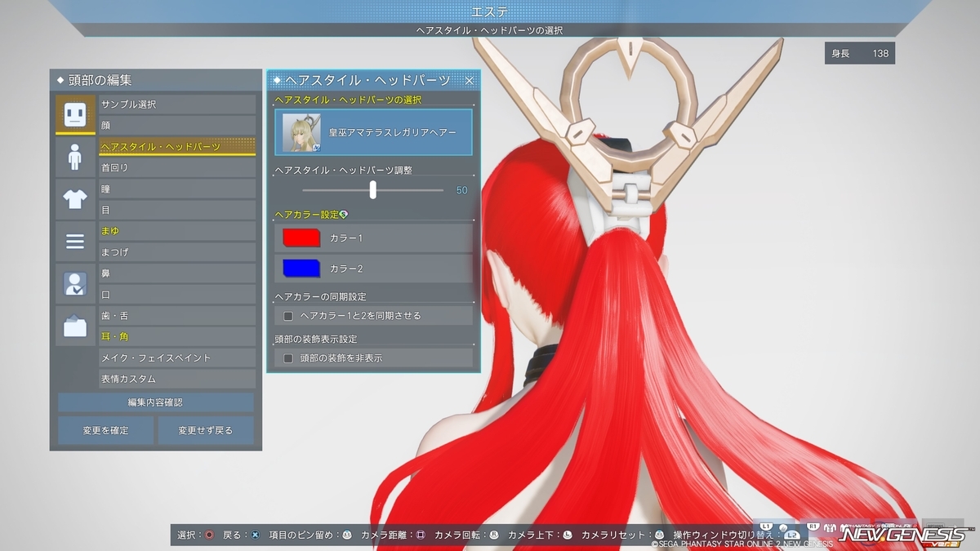This screenshot has height=551, width=980.
Task: Open the 鼻 edit item
Action: [177, 273]
